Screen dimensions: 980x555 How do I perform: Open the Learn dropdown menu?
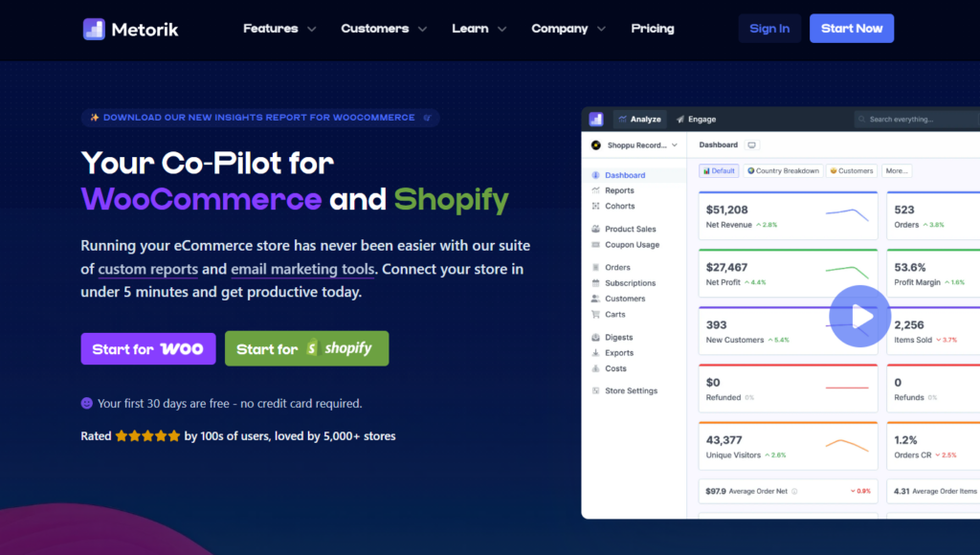coord(479,29)
